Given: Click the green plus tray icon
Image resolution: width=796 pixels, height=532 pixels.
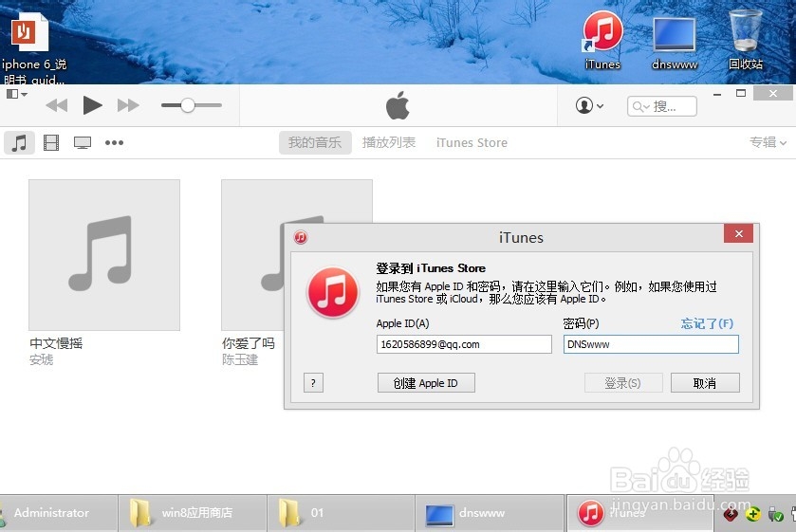Looking at the screenshot, I should coord(753,514).
